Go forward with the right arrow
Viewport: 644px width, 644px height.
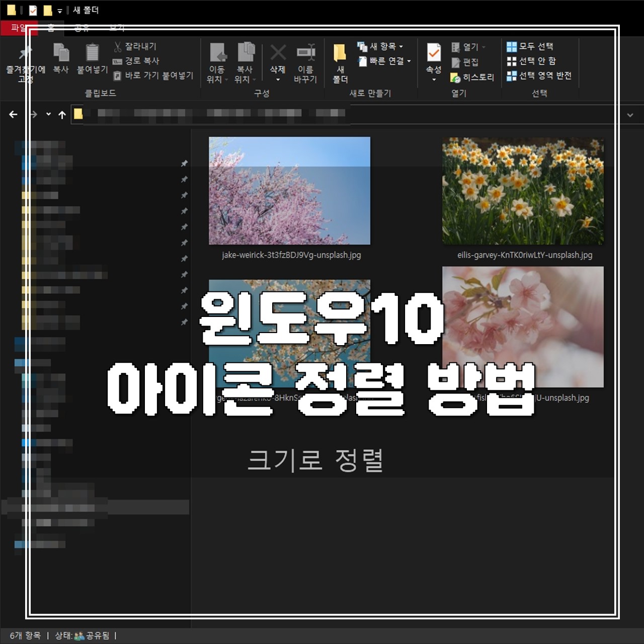tap(33, 115)
